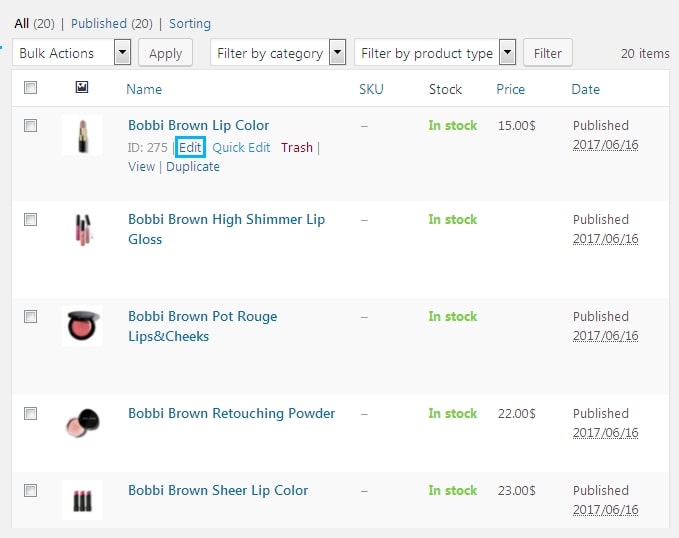Screen dimensions: 679x538
Task: Show All (20) products view
Action: [34, 23]
